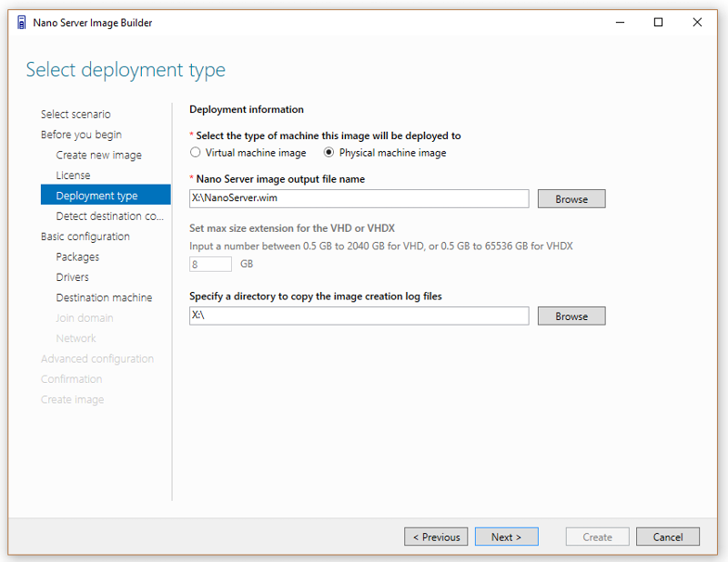Open Detect destination step in sidebar
The width and height of the screenshot is (728, 562).
pyautogui.click(x=110, y=216)
